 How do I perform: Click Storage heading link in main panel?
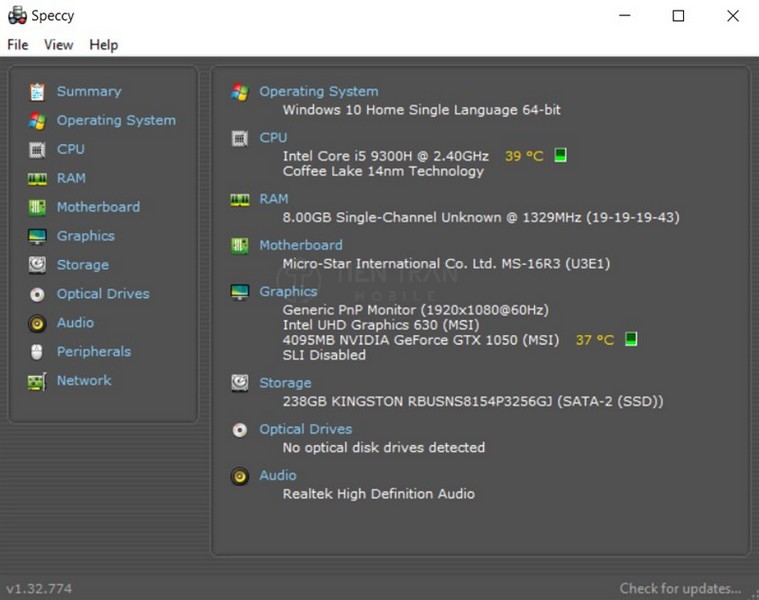[x=286, y=383]
